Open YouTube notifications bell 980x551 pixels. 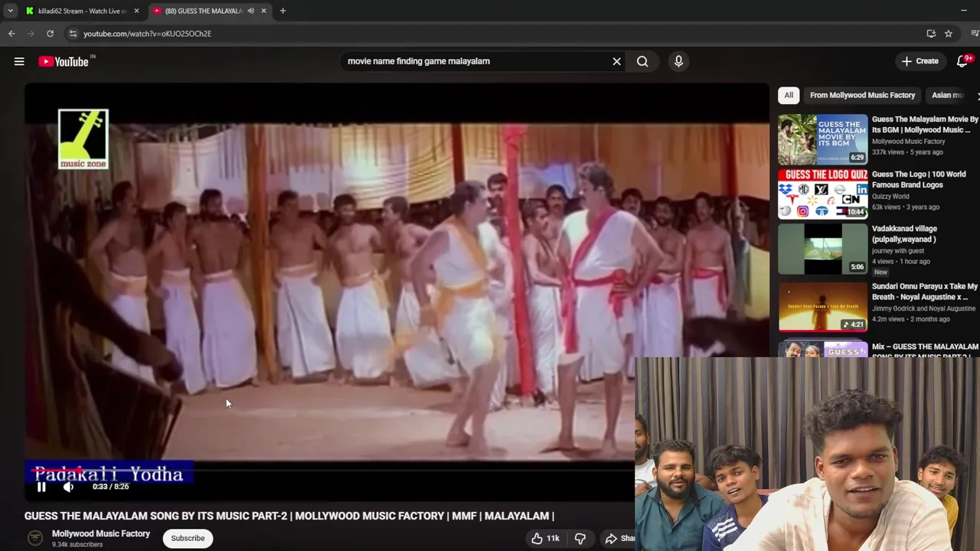point(962,61)
